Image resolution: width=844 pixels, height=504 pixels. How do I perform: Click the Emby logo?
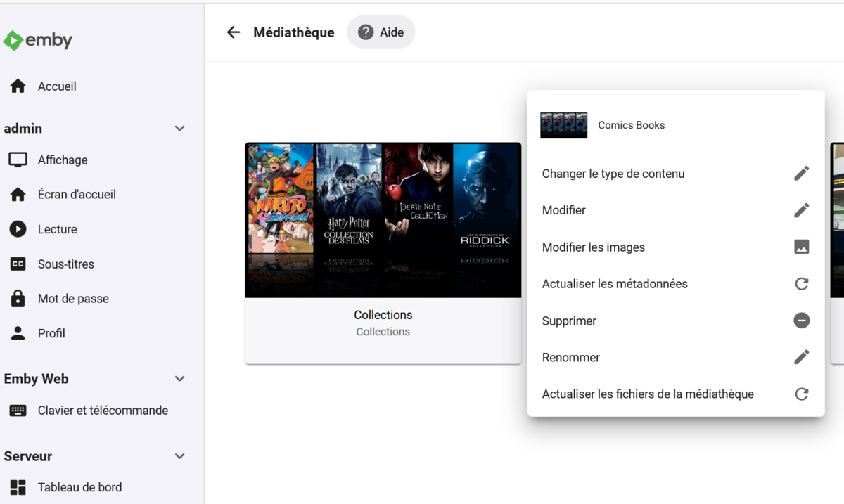[x=38, y=41]
